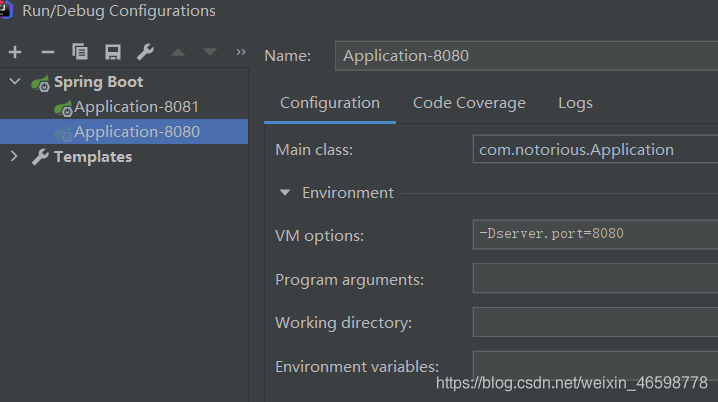Screen dimensions: 718x402
Task: Click the 'Working directory:' label
Action: pos(343,323)
